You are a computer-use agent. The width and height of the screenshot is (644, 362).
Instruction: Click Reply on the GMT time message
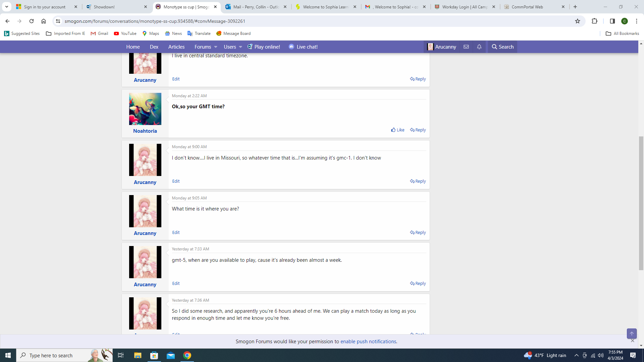click(x=418, y=130)
